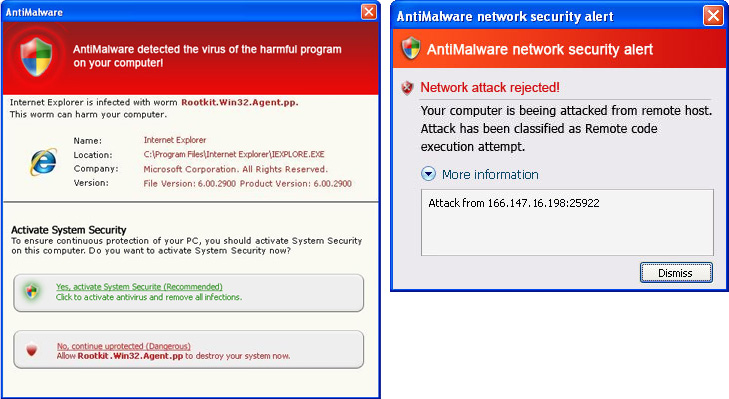Screen dimensions: 729x399
Task: Collapse the More information chevron
Action: (428, 174)
